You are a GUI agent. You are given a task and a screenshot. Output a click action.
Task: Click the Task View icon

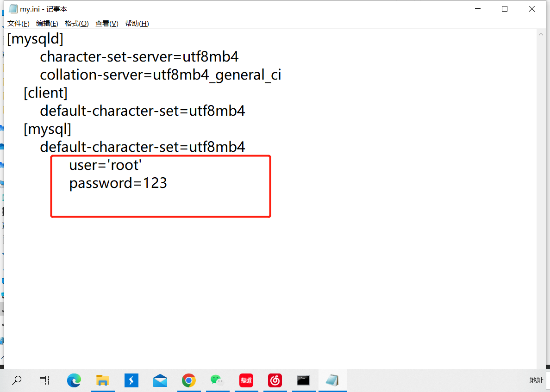coord(44,380)
